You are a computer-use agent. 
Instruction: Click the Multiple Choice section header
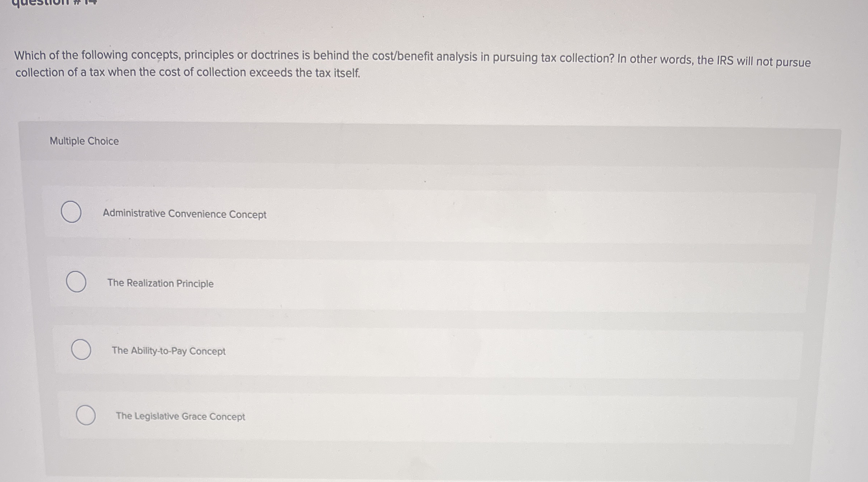point(84,141)
